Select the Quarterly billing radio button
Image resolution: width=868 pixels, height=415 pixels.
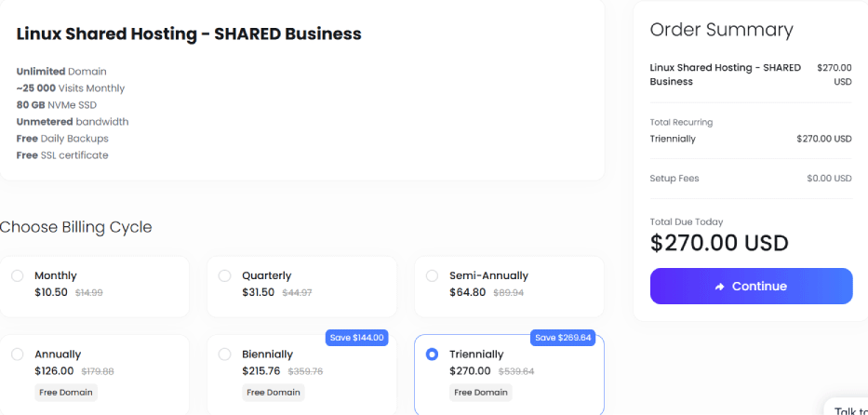(224, 275)
